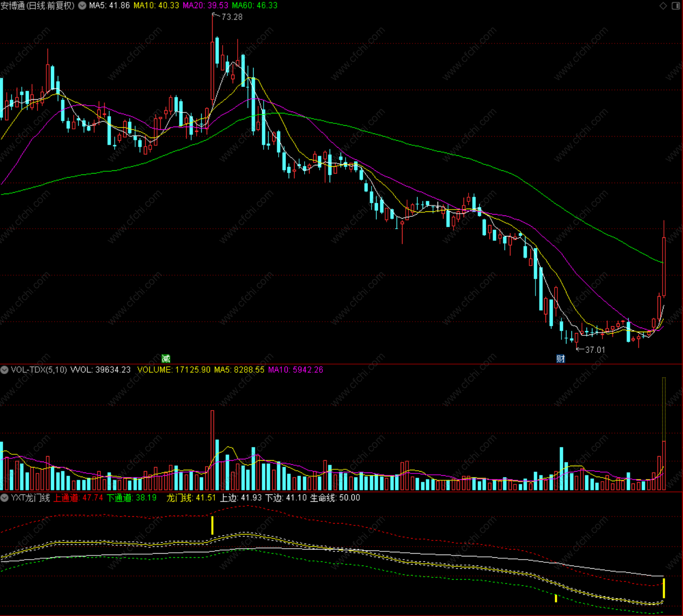
Task: Click the 37.01 low price label
Action: (x=595, y=350)
